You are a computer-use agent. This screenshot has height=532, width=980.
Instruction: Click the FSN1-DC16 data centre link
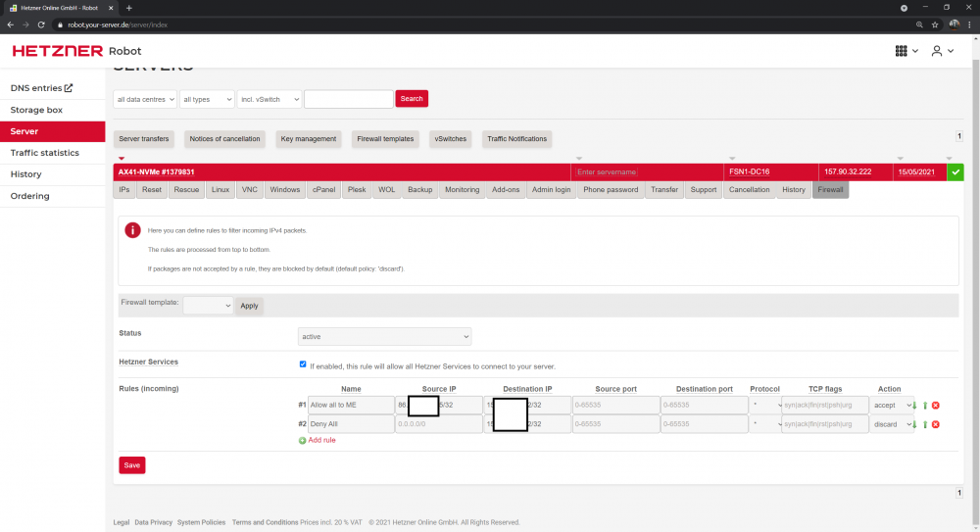pos(750,171)
